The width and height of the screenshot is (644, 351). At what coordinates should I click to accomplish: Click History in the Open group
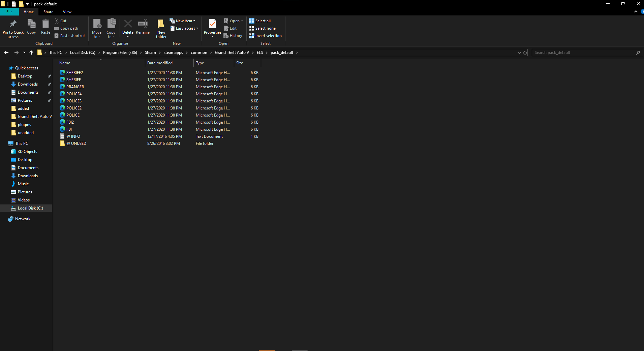233,36
